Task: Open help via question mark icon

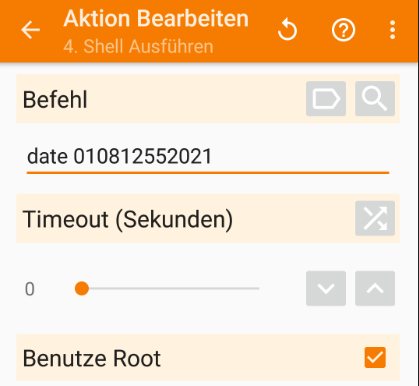Action: click(x=343, y=30)
